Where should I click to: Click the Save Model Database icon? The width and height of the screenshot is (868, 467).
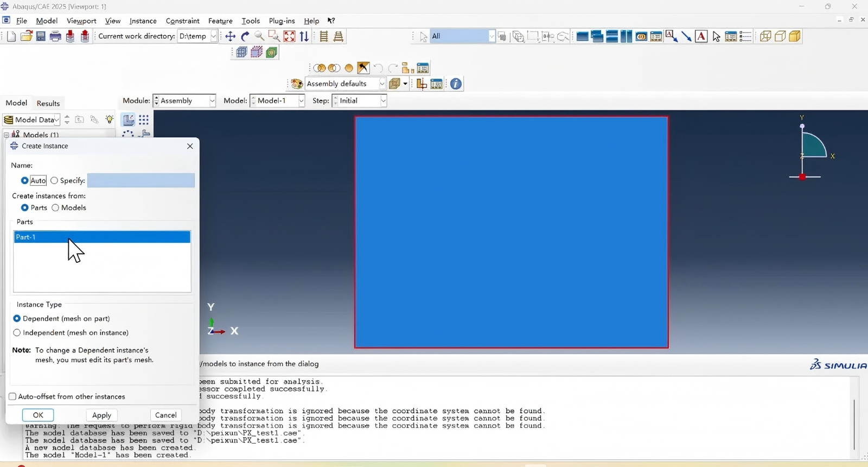point(41,36)
